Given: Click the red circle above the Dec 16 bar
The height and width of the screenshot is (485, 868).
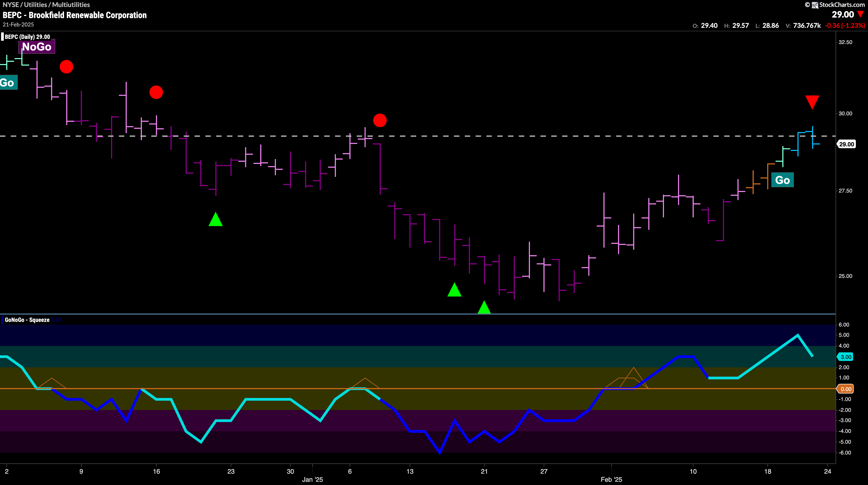Looking at the screenshot, I should 156,92.
